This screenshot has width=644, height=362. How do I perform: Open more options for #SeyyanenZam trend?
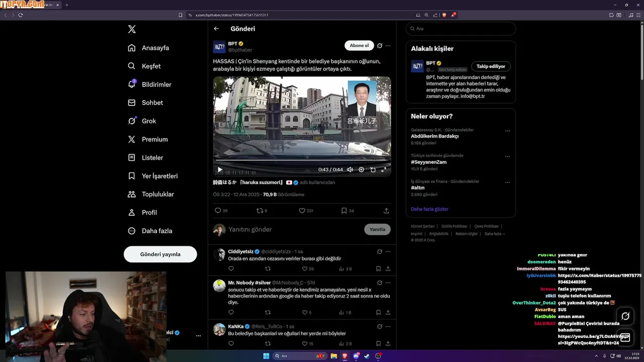coord(507,156)
